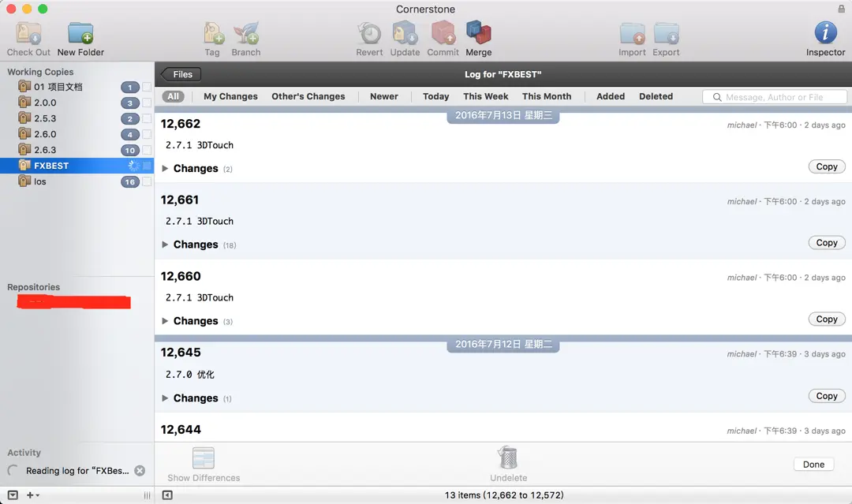Click the sidebar resize handle
Viewport: 852px width, 504px height.
click(x=147, y=495)
